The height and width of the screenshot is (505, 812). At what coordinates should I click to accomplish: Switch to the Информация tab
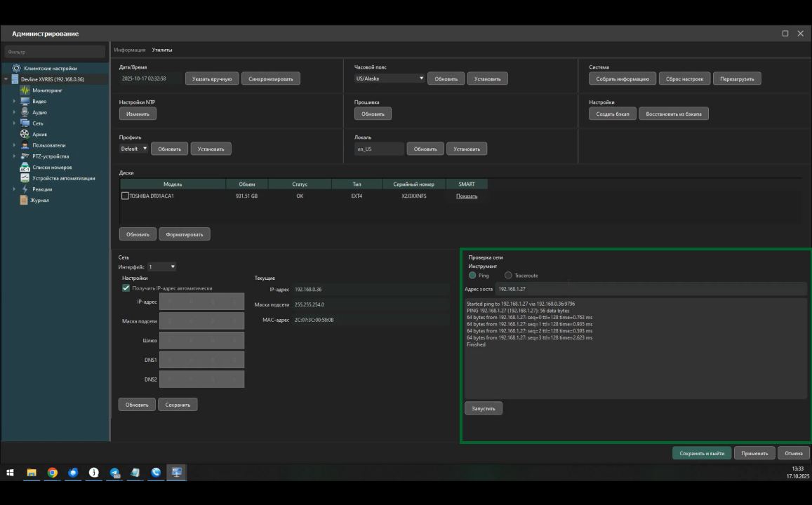point(130,50)
